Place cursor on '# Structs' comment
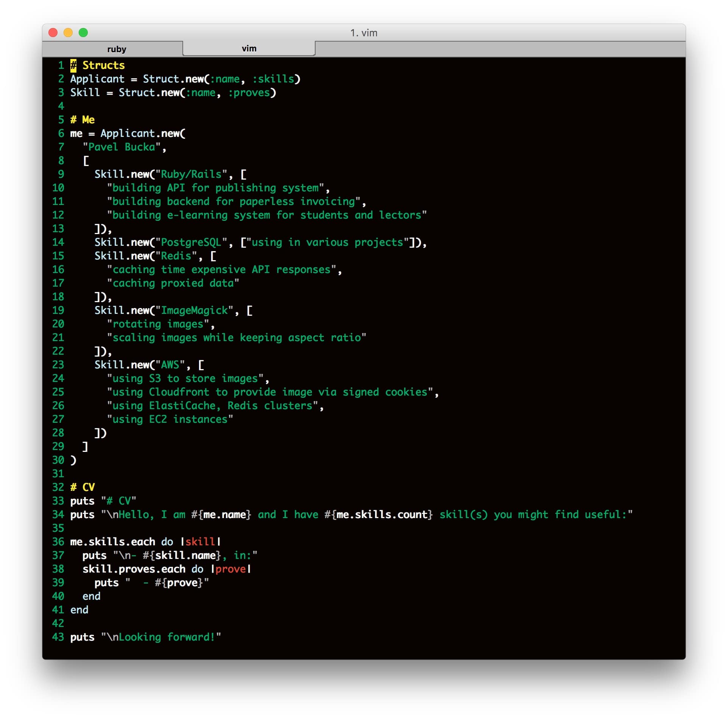The width and height of the screenshot is (728, 720). pos(98,65)
